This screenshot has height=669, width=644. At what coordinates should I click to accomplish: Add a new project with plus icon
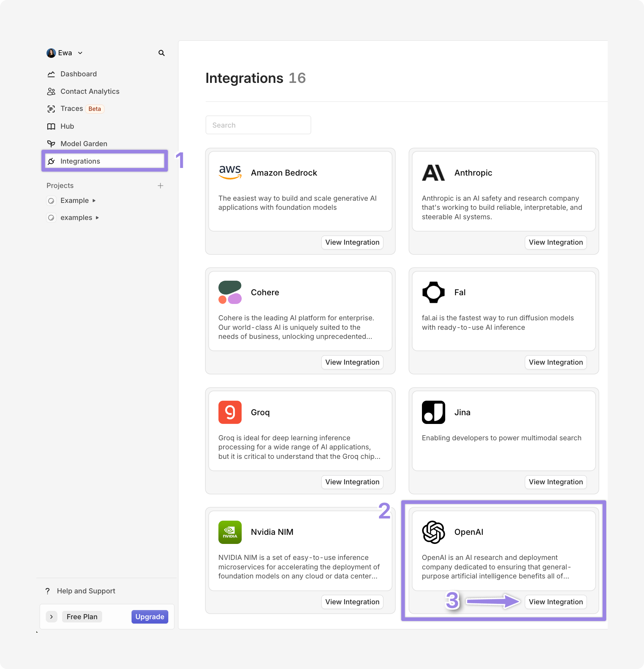tap(160, 186)
